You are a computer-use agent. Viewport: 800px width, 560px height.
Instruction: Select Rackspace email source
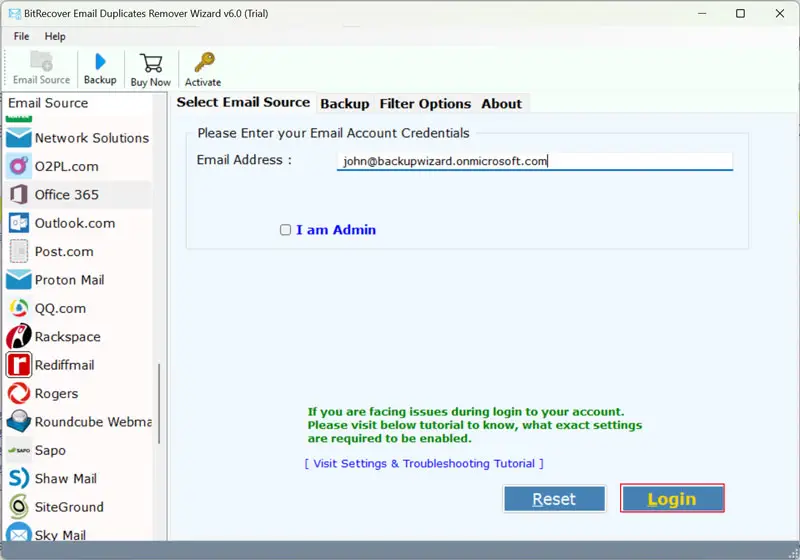[x=67, y=337]
